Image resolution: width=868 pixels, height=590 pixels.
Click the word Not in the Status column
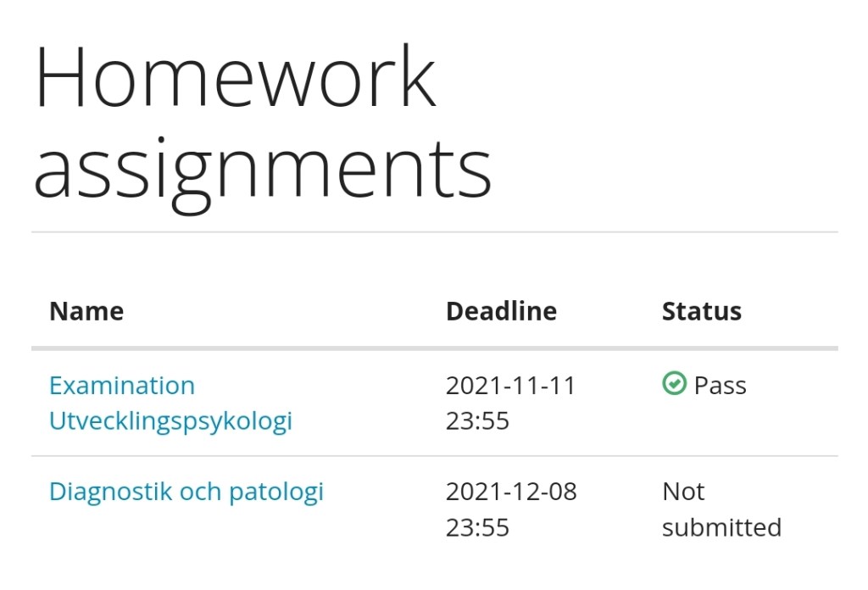click(683, 492)
